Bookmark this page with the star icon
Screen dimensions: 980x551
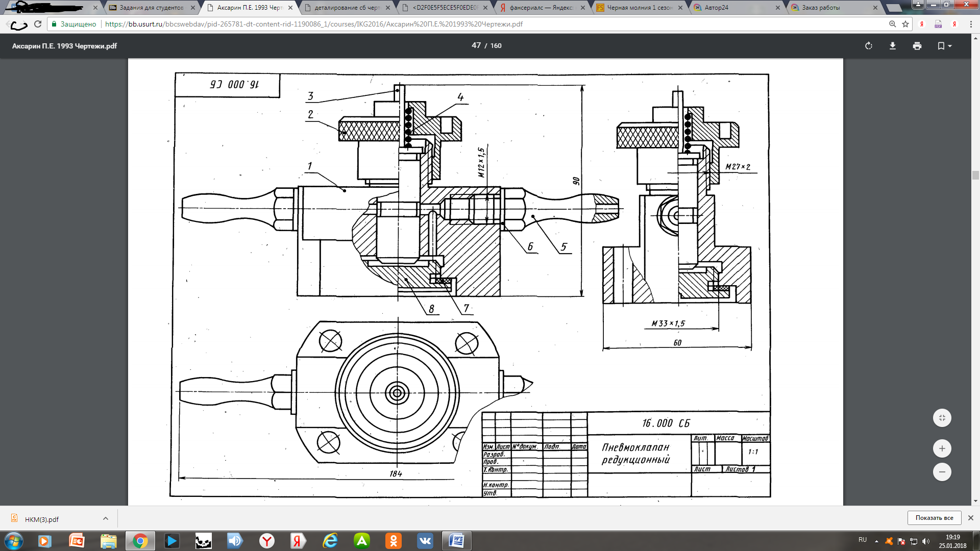(905, 24)
